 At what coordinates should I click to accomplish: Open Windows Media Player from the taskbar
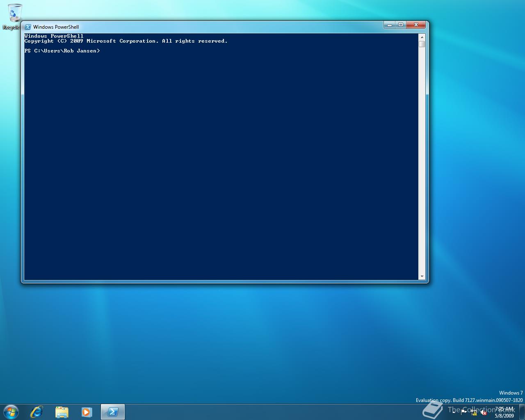[87, 412]
